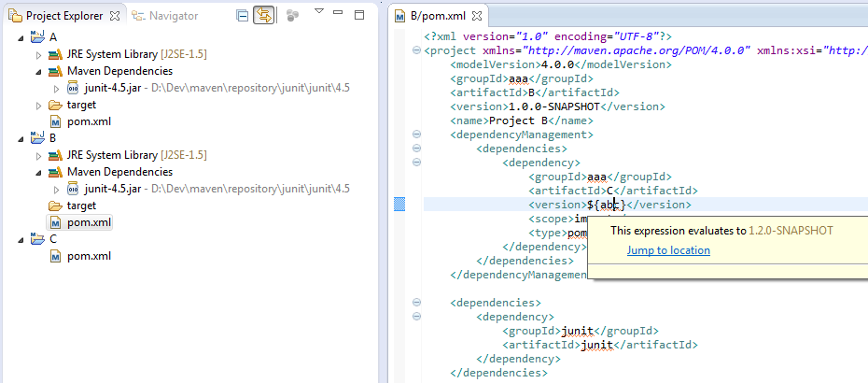Click the B/pom.xml tab file icon
This screenshot has height=383, width=868.
pyautogui.click(x=399, y=17)
